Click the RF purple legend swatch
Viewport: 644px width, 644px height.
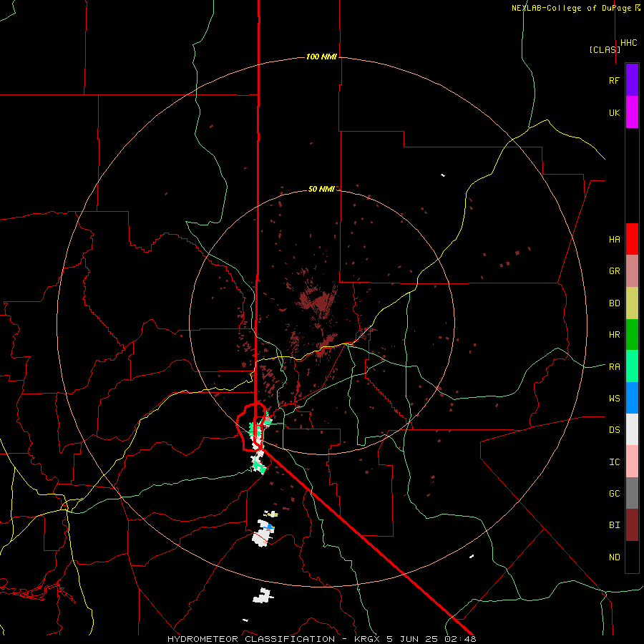coord(632,80)
